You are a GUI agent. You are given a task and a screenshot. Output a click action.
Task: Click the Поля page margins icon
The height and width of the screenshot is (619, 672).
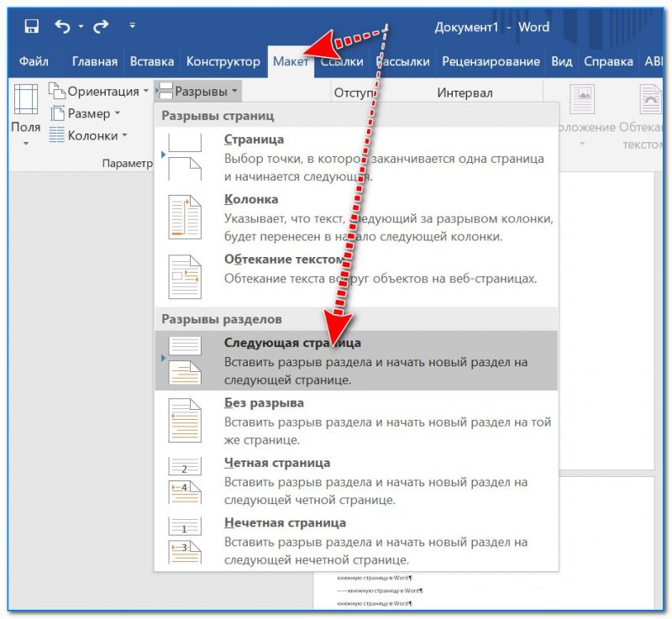26,99
